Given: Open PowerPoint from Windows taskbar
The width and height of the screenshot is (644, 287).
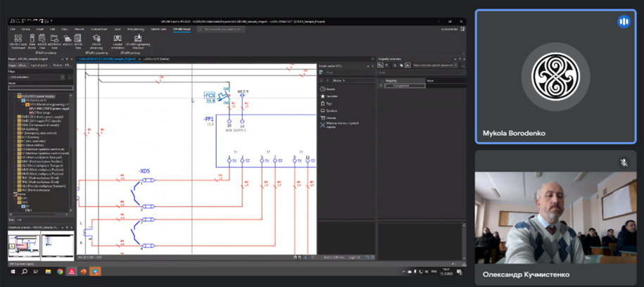Looking at the screenshot, I should coord(83,272).
